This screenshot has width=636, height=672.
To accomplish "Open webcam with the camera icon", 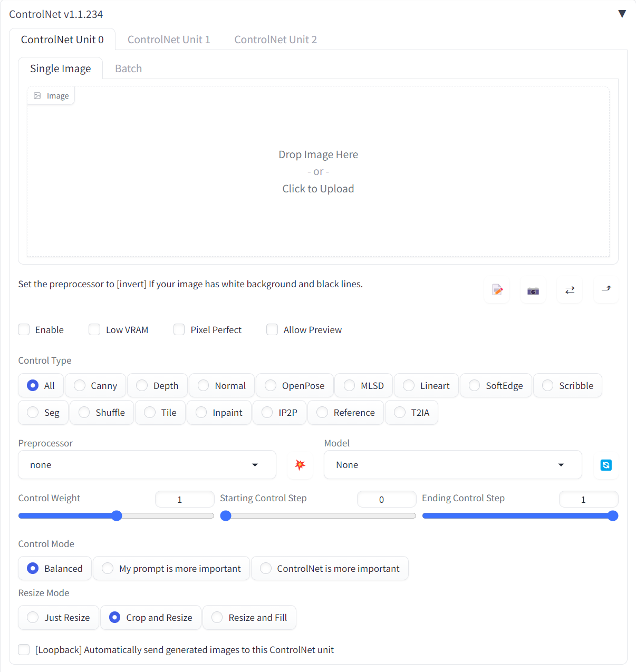I will 533,290.
